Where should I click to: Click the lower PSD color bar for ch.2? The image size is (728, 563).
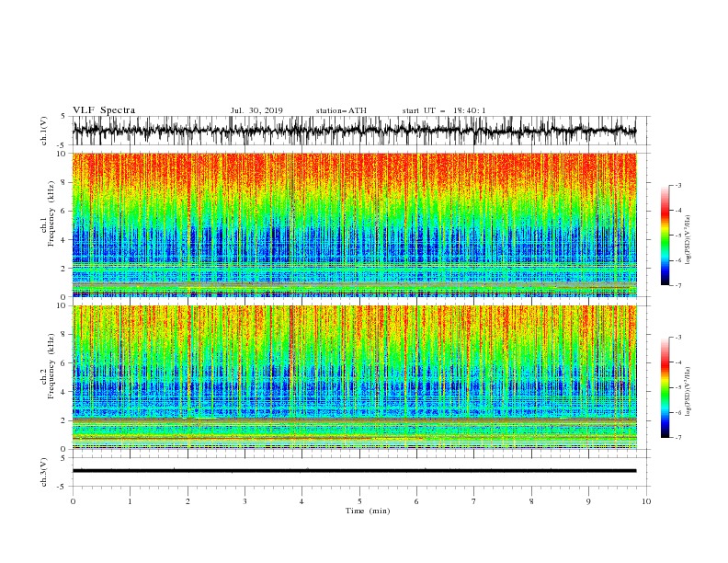[x=665, y=387]
